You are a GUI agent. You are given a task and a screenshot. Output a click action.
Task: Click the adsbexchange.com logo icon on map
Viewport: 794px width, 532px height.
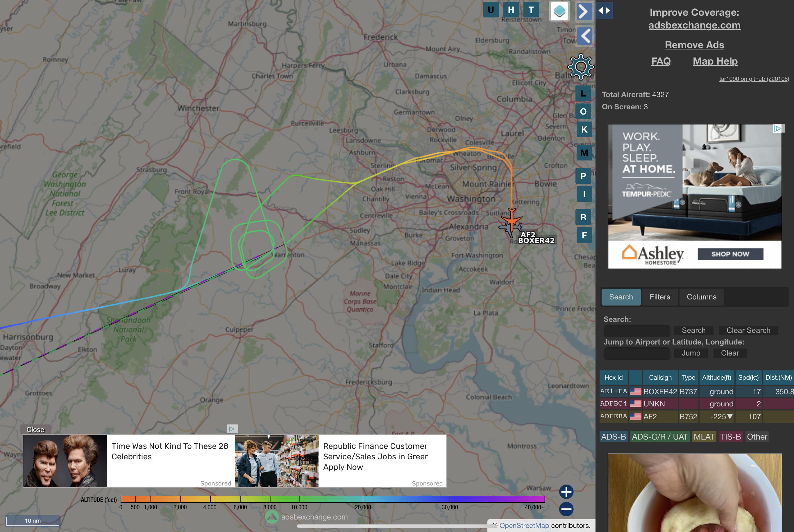point(271,517)
